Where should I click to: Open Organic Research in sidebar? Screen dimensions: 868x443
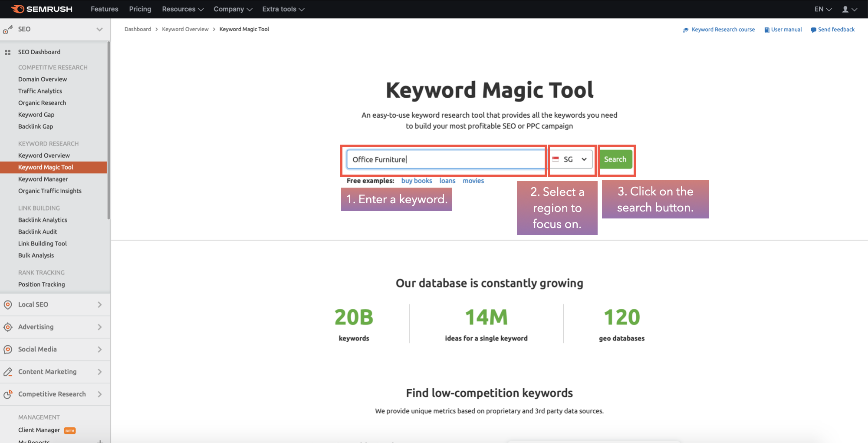(x=42, y=103)
